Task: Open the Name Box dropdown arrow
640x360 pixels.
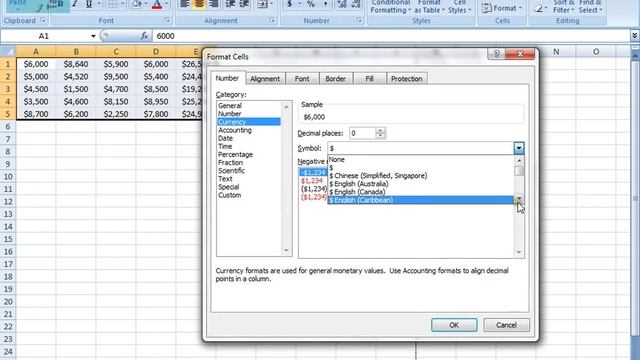Action: [x=93, y=36]
